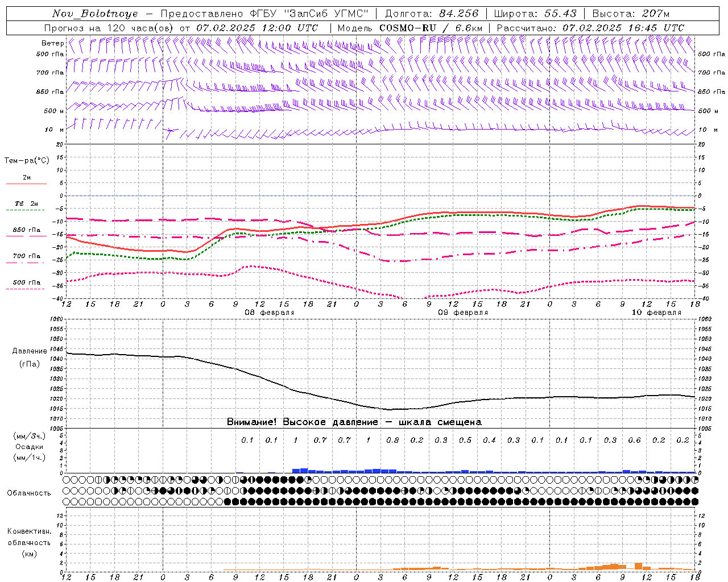
Task: Click the Давление panel label
Action: [x=30, y=351]
